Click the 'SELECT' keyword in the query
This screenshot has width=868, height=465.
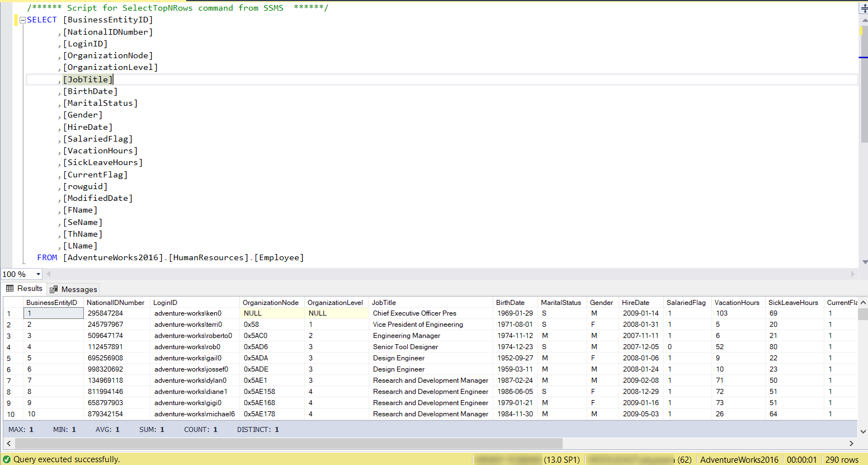click(42, 20)
